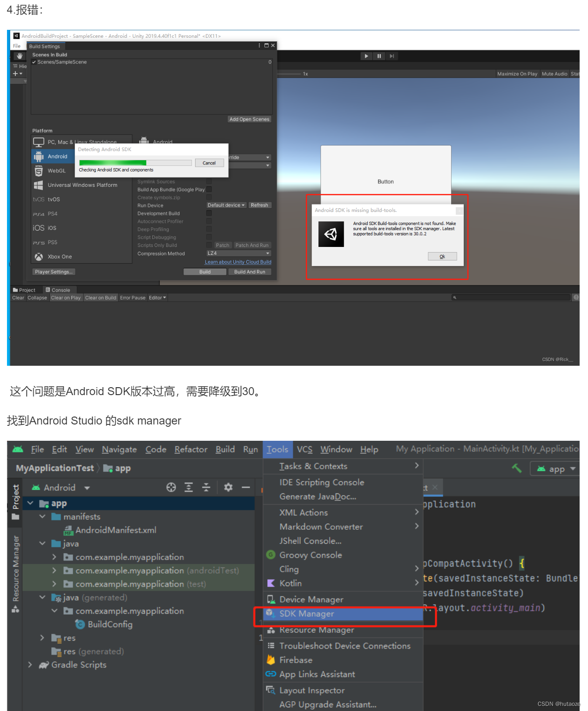Click Player Settings... button
The image size is (588, 711).
tap(54, 272)
